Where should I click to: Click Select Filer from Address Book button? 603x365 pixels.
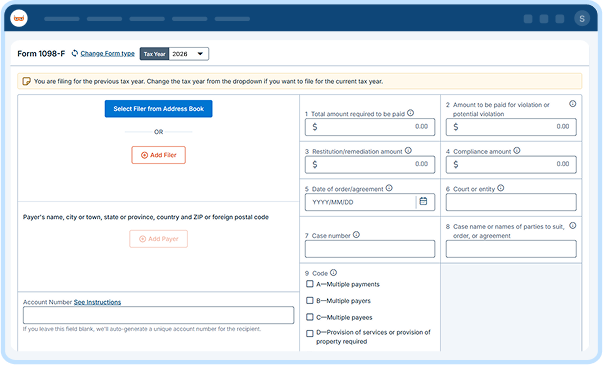(x=158, y=109)
